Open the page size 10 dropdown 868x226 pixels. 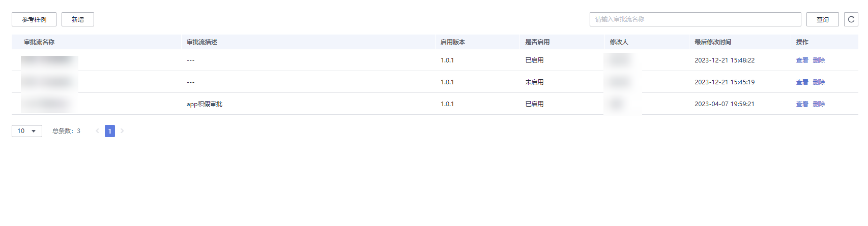(27, 131)
